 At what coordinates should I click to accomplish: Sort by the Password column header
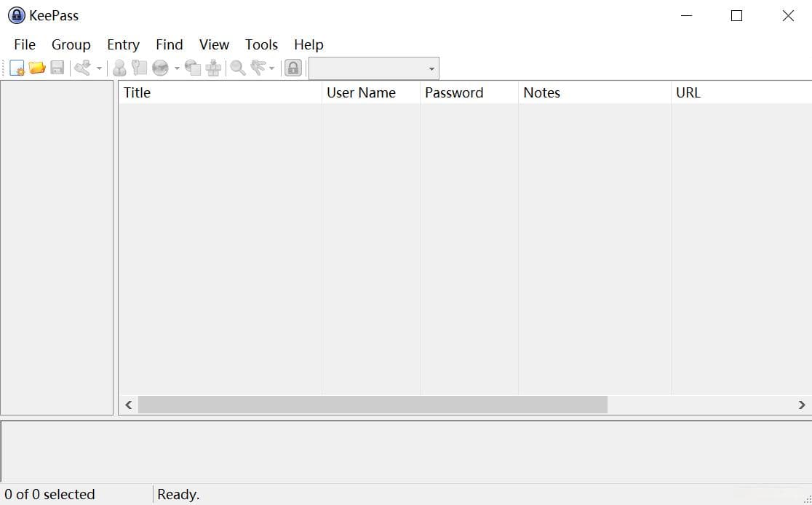coord(469,92)
